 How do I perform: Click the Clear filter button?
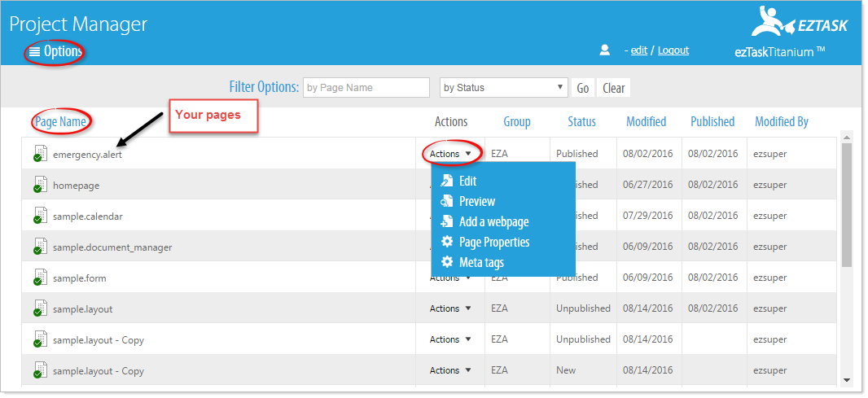coord(613,87)
